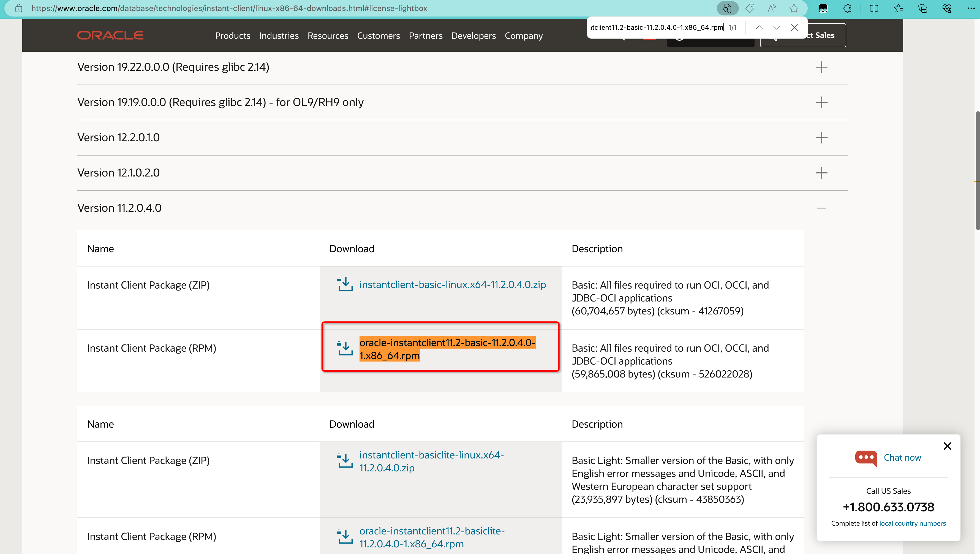The image size is (980, 554).
Task: Expand Version 19.22.0.0.0 section
Action: click(821, 67)
